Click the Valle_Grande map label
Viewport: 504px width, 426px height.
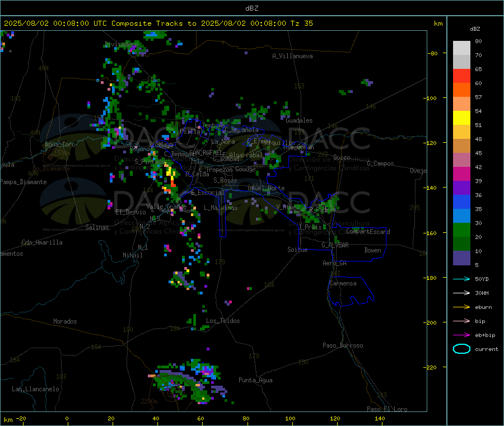(x=166, y=206)
